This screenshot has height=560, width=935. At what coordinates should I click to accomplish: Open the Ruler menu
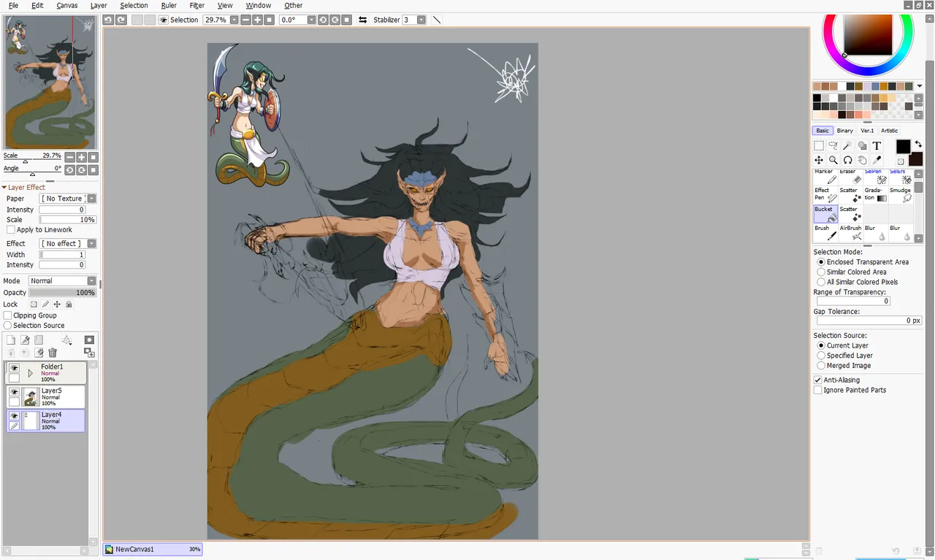pos(169,5)
